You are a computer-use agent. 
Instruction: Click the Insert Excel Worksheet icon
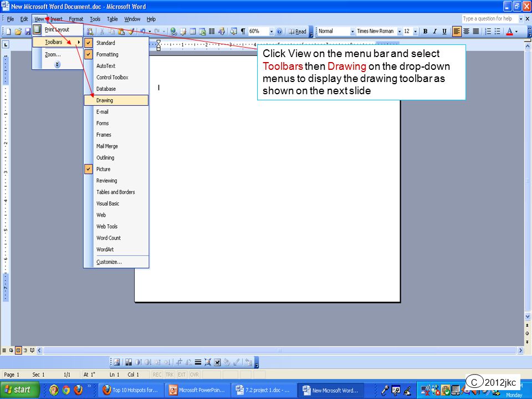[x=202, y=32]
